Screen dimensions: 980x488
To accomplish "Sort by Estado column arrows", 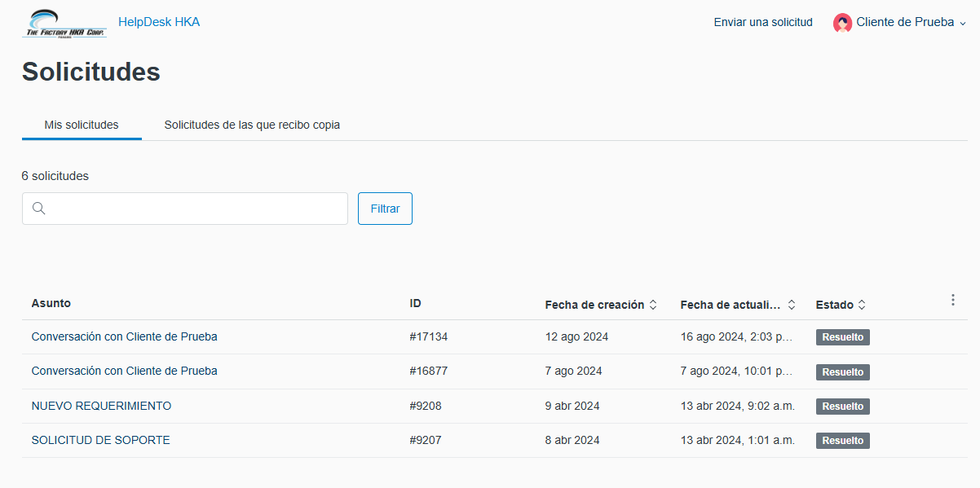I will click(x=862, y=305).
